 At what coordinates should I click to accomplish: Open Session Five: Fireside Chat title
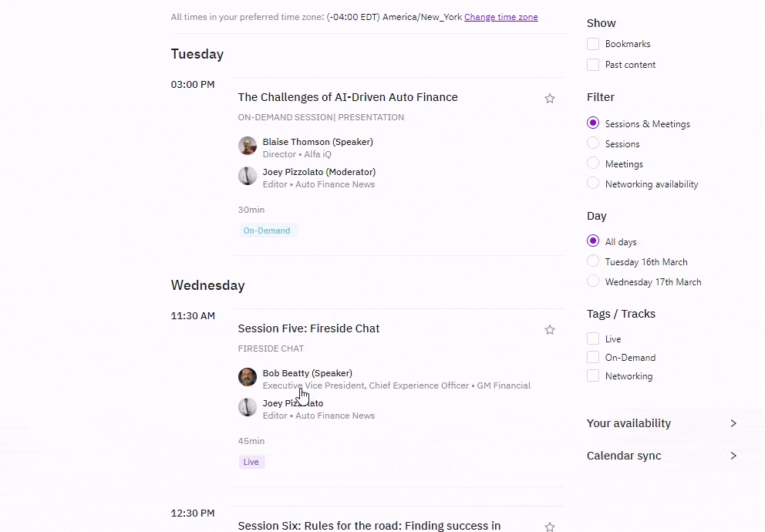click(x=308, y=328)
